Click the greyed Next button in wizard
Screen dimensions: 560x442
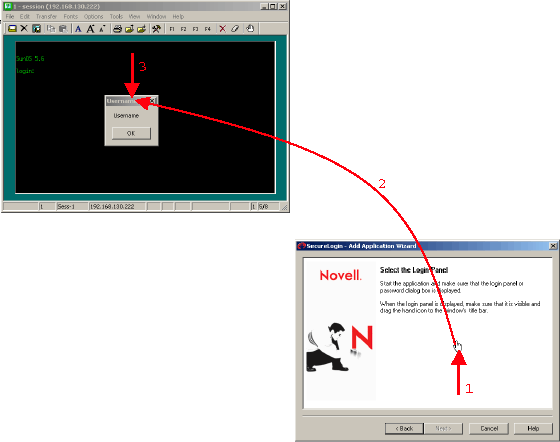[443, 428]
